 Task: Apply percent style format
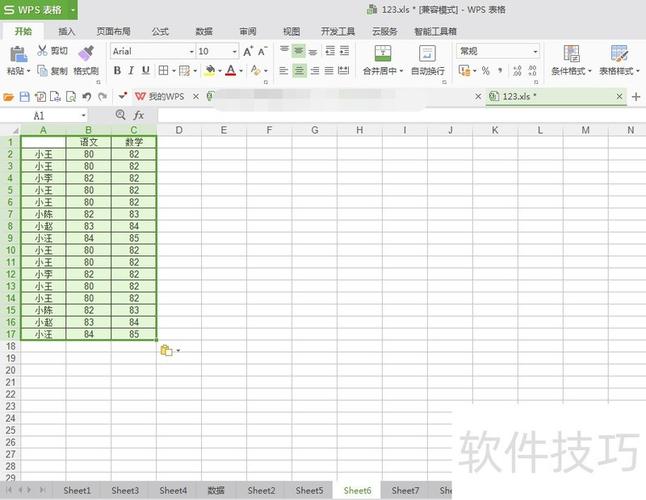click(x=486, y=71)
